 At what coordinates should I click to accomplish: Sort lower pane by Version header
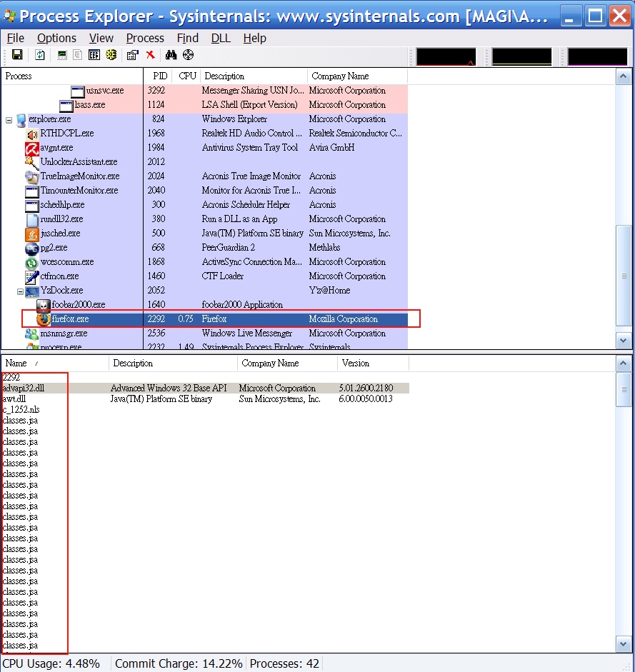pos(373,363)
